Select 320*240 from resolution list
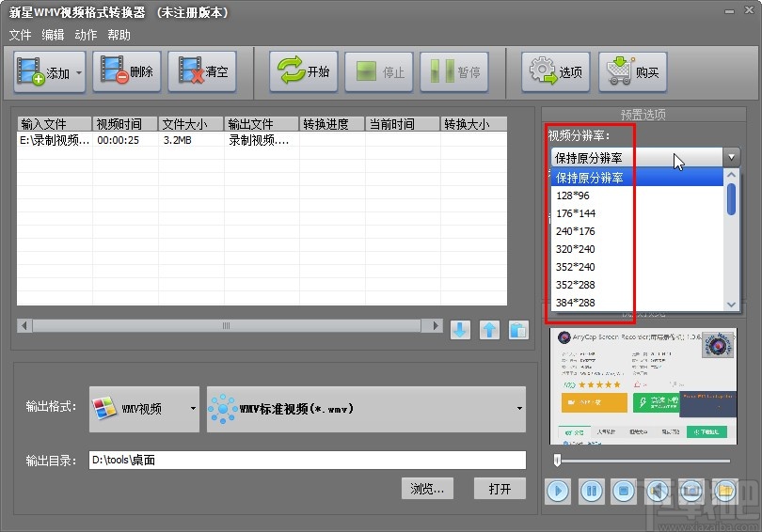The width and height of the screenshot is (762, 532). click(576, 249)
